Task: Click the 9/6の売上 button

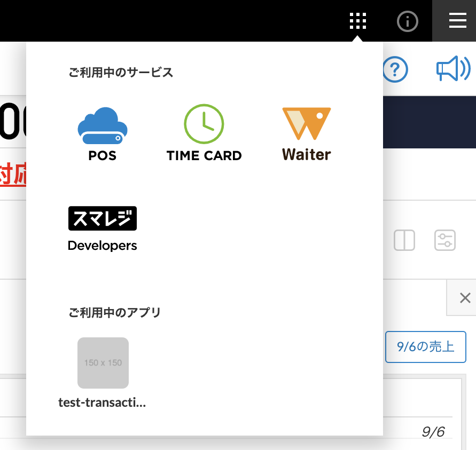Action: coord(425,347)
